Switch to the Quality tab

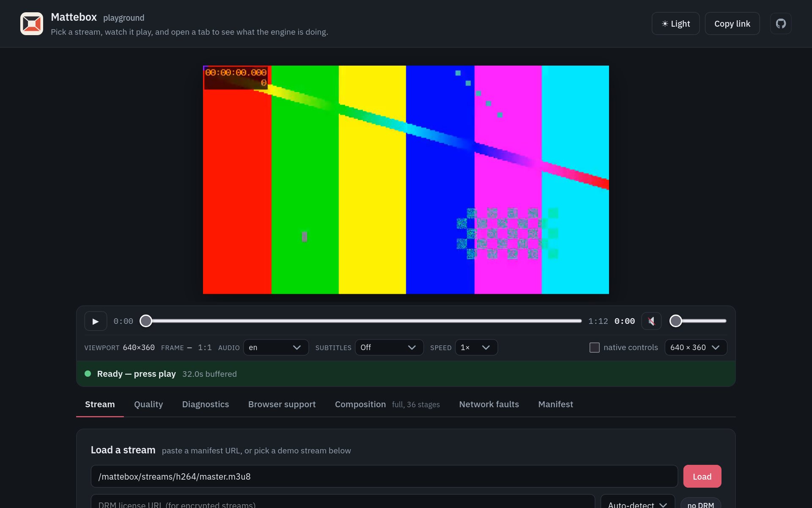coord(148,404)
